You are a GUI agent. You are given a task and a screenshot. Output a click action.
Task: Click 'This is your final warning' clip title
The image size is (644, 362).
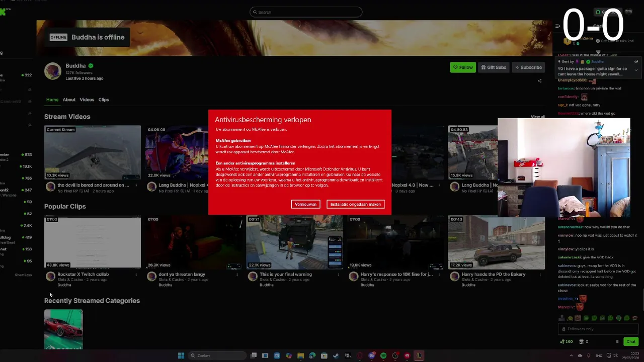pos(286,275)
